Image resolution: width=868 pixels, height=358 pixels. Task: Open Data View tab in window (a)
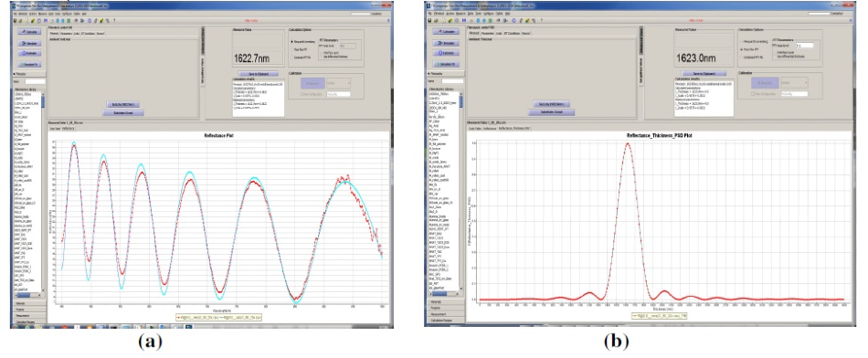55,128
